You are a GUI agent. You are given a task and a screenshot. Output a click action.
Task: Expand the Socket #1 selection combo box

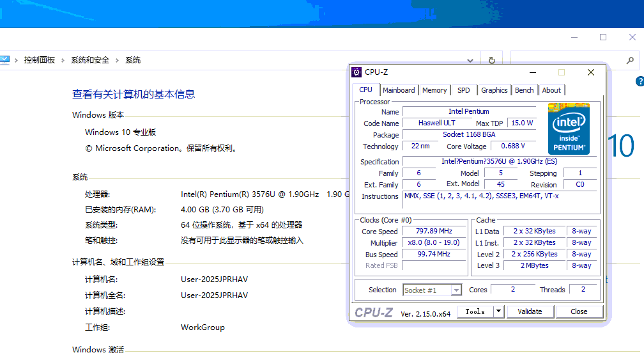456,290
